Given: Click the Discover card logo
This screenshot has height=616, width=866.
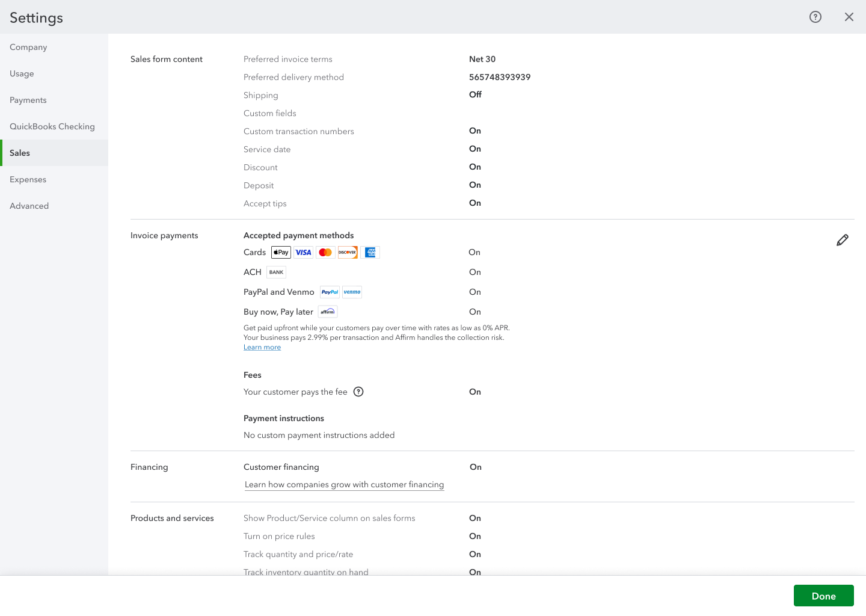Looking at the screenshot, I should pyautogui.click(x=348, y=253).
